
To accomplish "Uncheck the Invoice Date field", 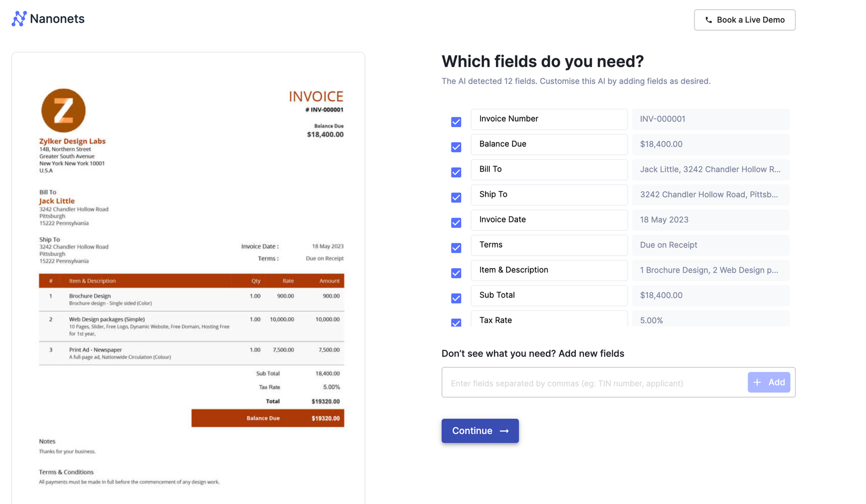I will [x=456, y=222].
